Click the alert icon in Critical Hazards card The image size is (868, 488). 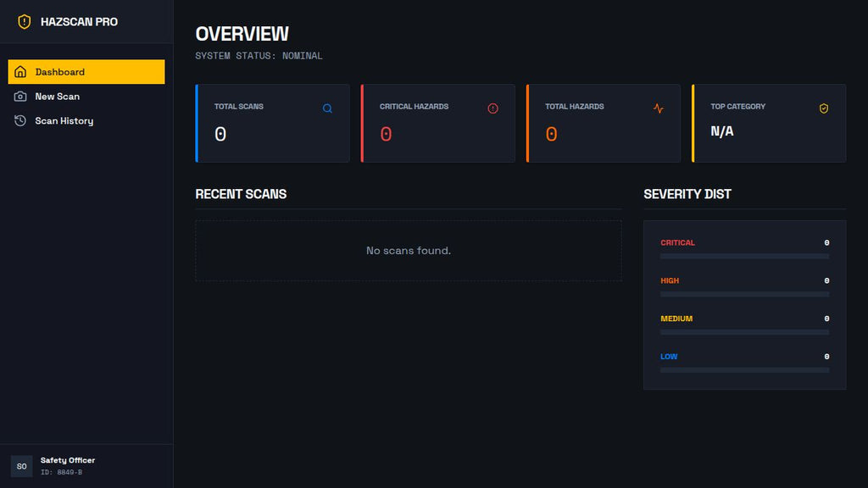[493, 108]
